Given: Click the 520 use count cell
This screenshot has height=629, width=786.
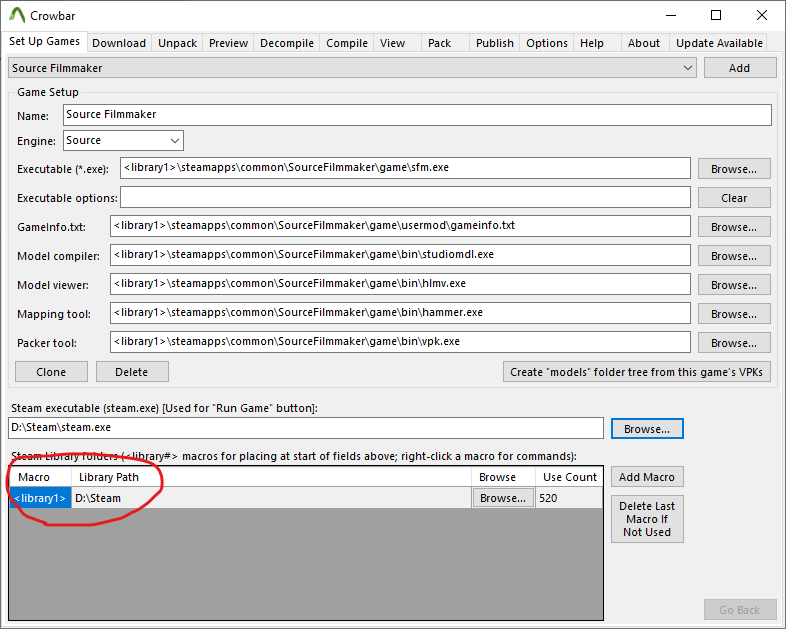Looking at the screenshot, I should click(568, 498).
